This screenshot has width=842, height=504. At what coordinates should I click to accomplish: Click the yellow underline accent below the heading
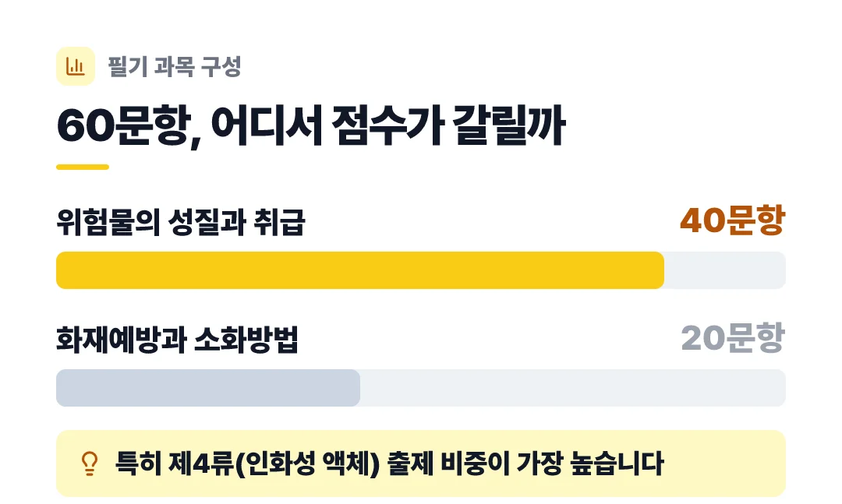[83, 167]
